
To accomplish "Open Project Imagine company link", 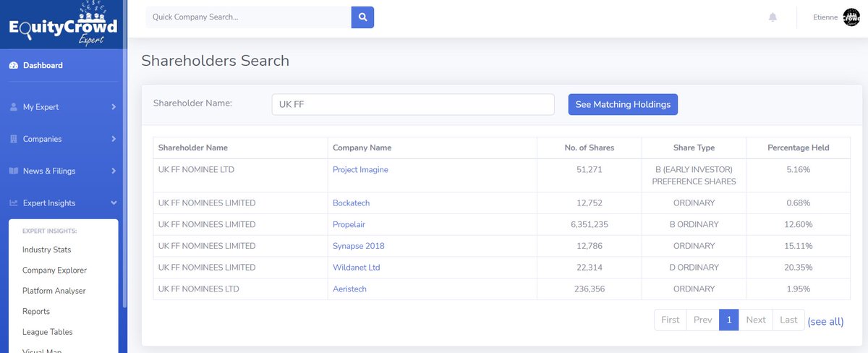I will 360,169.
